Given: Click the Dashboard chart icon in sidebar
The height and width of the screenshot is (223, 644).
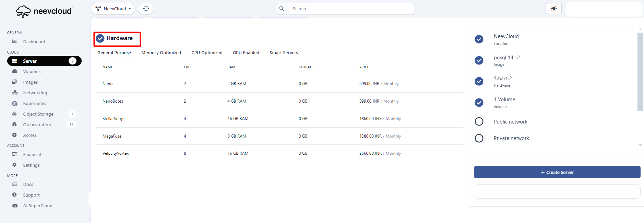Looking at the screenshot, I should point(14,42).
